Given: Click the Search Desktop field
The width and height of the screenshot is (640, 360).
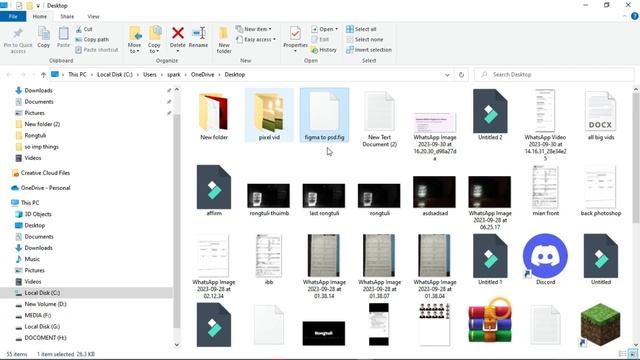Looking at the screenshot, I should pos(554,75).
